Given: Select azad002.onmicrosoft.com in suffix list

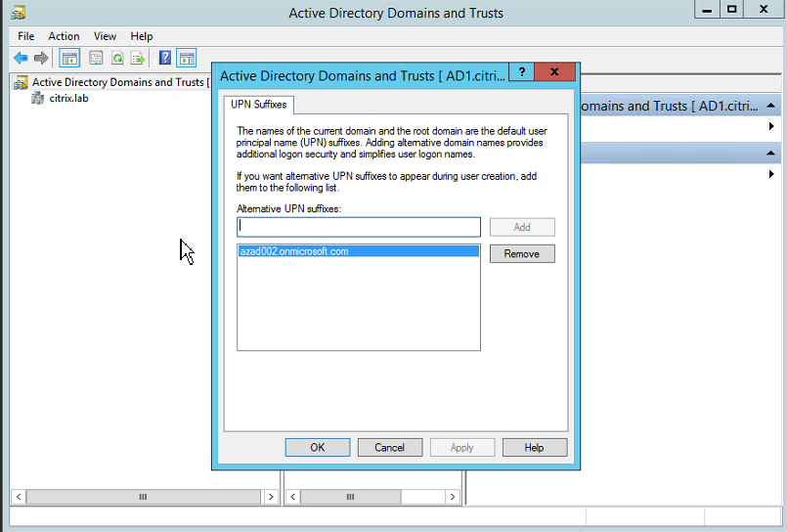Looking at the screenshot, I should pyautogui.click(x=293, y=251).
